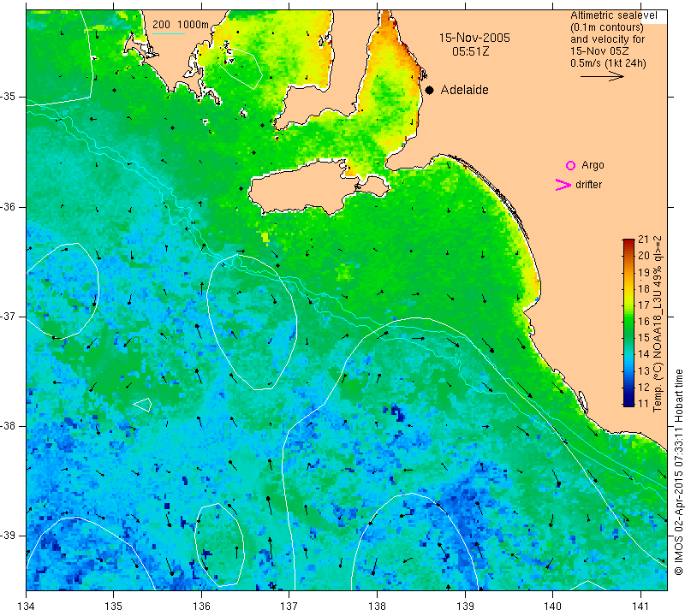Viewport: 685px width, 616px height.
Task: Click the temperature color bar
Action: click(628, 323)
